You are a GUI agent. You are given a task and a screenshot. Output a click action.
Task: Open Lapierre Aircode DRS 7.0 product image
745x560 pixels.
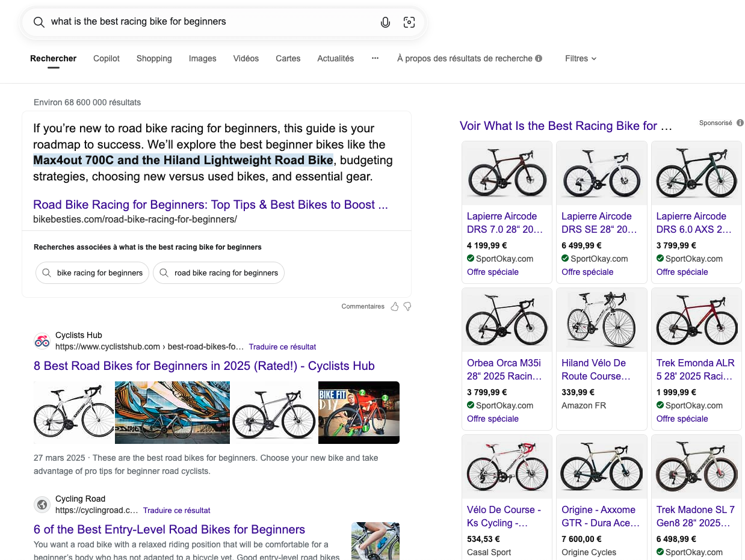(507, 174)
